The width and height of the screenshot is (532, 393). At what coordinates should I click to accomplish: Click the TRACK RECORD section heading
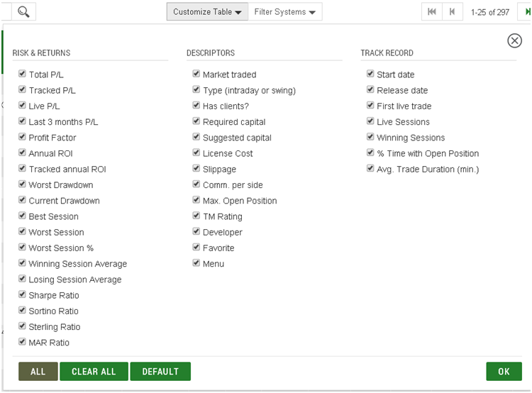[387, 53]
